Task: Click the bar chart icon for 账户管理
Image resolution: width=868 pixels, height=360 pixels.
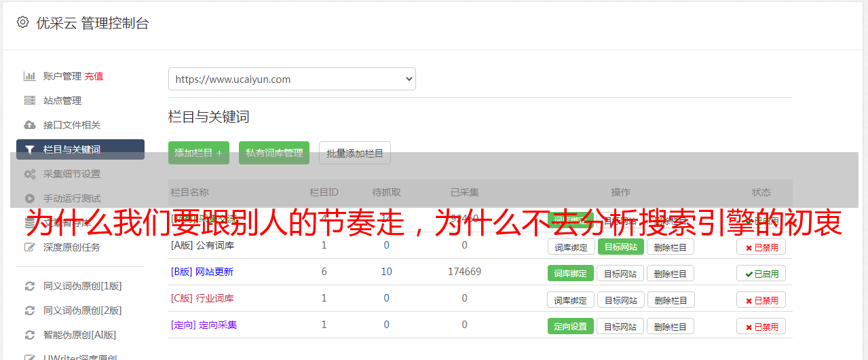Action: tap(30, 76)
